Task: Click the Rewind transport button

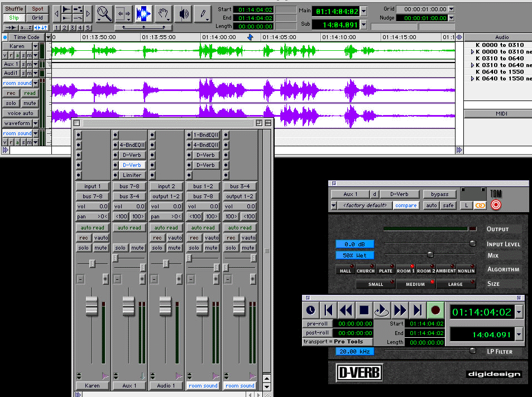Action: [346, 310]
